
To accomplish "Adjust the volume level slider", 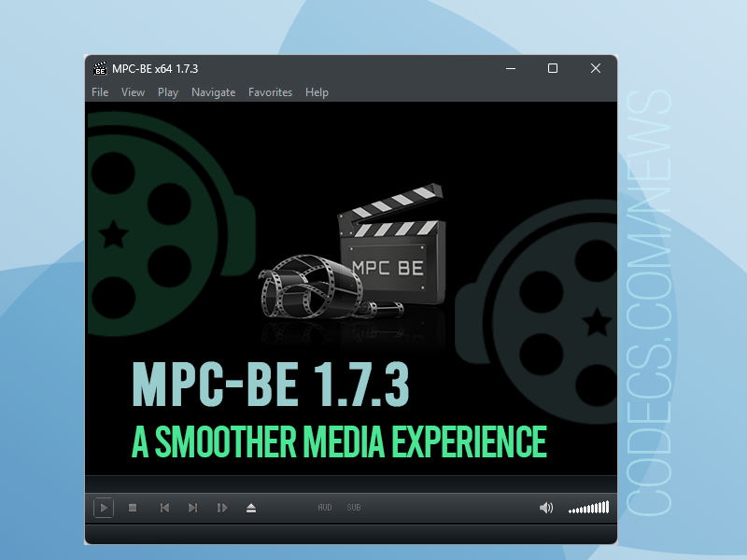I will click(589, 508).
